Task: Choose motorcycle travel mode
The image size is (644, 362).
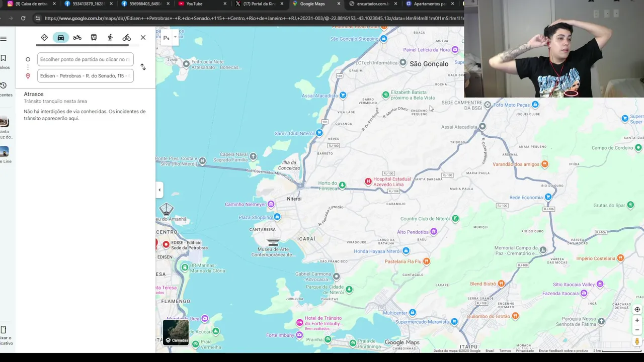Action: (77, 38)
